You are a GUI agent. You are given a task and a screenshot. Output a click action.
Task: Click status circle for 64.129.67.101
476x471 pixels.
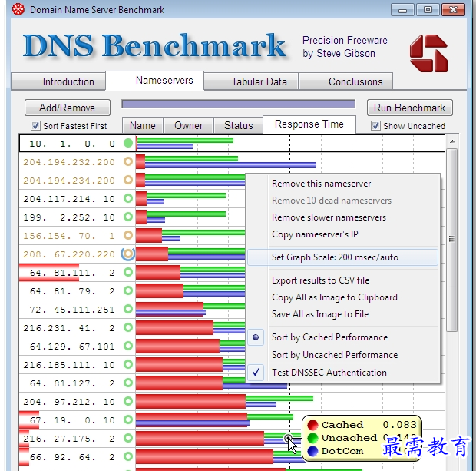click(x=128, y=346)
